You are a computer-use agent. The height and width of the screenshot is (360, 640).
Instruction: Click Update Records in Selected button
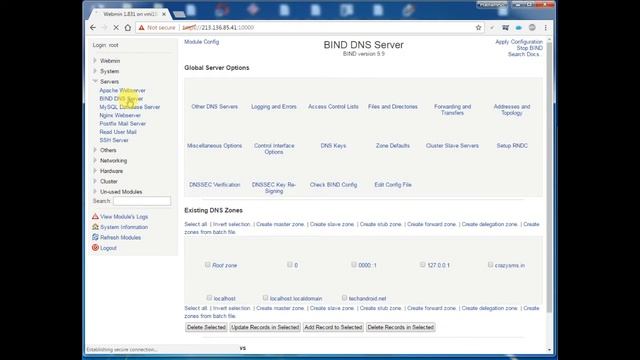click(265, 327)
